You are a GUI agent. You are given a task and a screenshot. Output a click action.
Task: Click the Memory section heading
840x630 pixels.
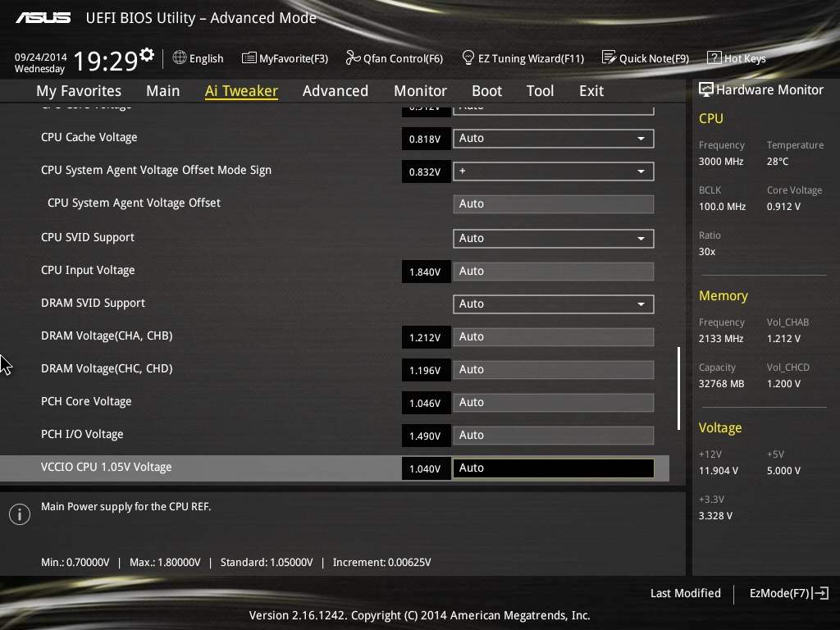[x=724, y=295]
